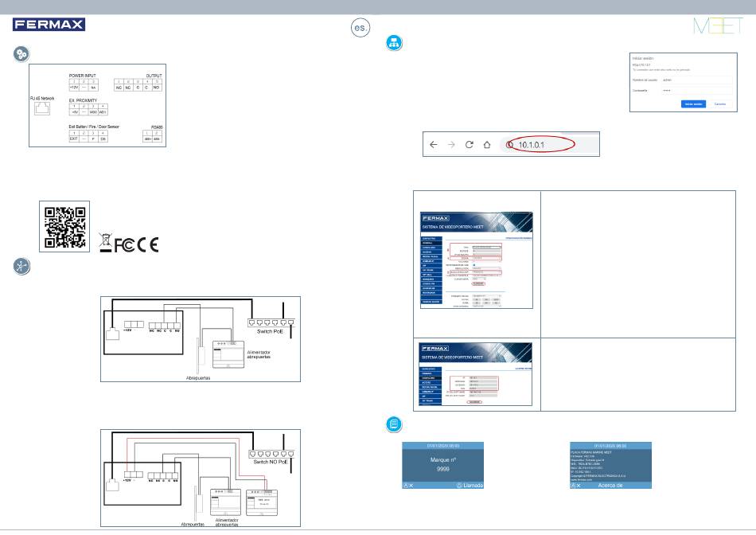This screenshot has width=756, height=535.
Task: Click the blue Iniciar sesión button
Action: pyautogui.click(x=693, y=103)
